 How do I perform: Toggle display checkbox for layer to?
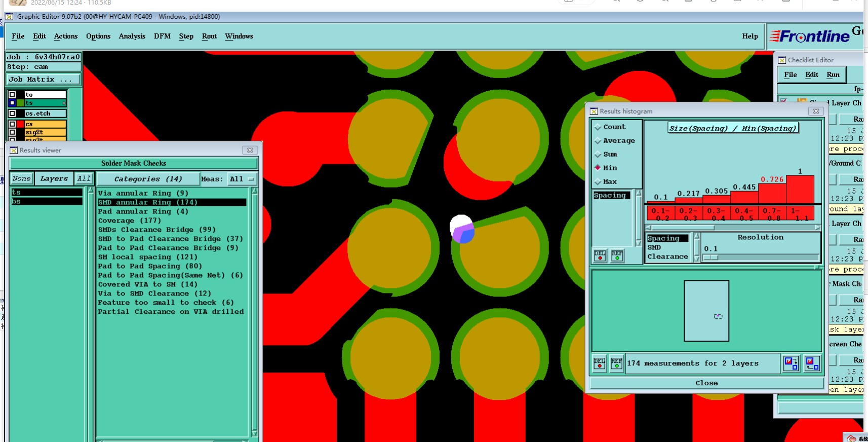click(x=12, y=95)
